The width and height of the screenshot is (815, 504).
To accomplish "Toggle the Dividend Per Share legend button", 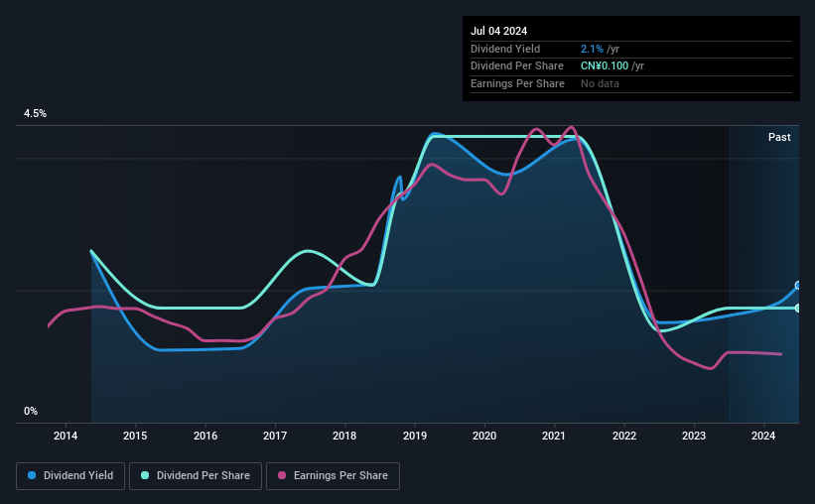I will (x=196, y=476).
